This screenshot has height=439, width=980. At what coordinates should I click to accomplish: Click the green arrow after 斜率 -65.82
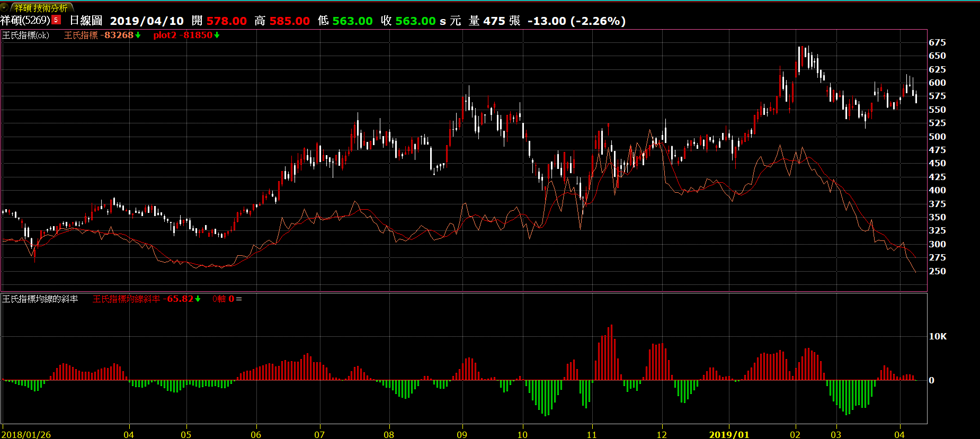tap(198, 299)
